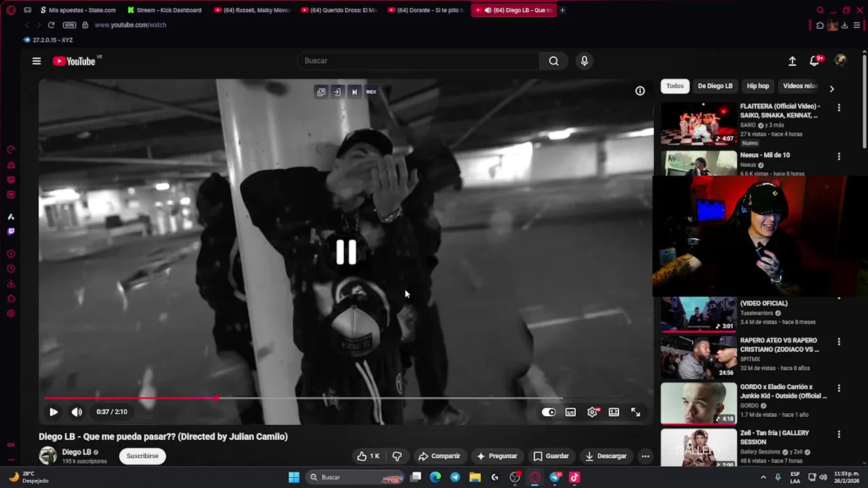This screenshot has width=868, height=488.
Task: Open options menu for FLAITEERA video
Action: pyautogui.click(x=839, y=108)
